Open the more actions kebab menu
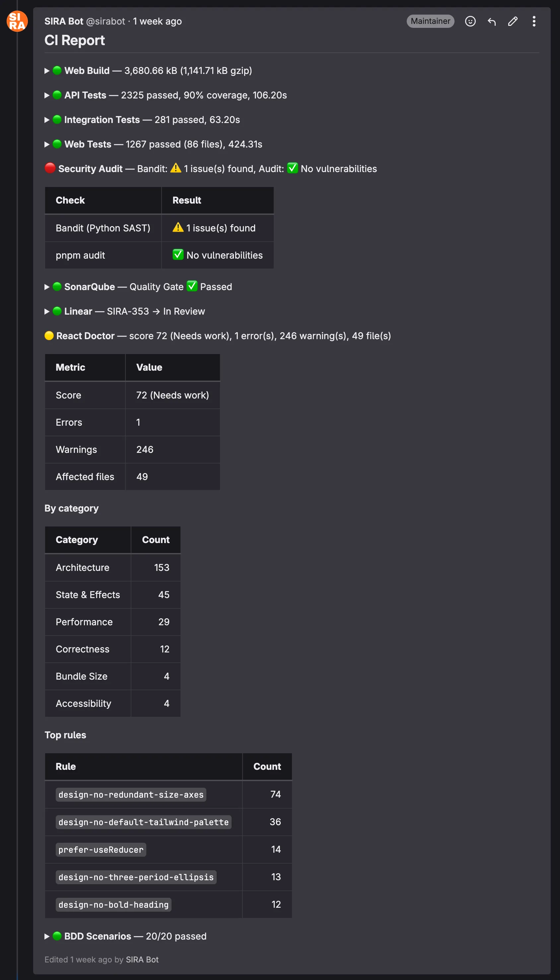 coord(534,21)
